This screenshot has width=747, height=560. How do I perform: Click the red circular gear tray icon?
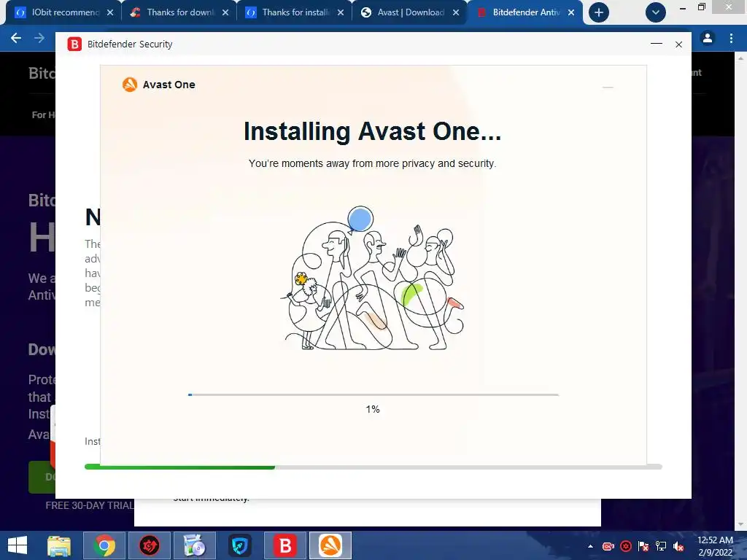click(626, 546)
